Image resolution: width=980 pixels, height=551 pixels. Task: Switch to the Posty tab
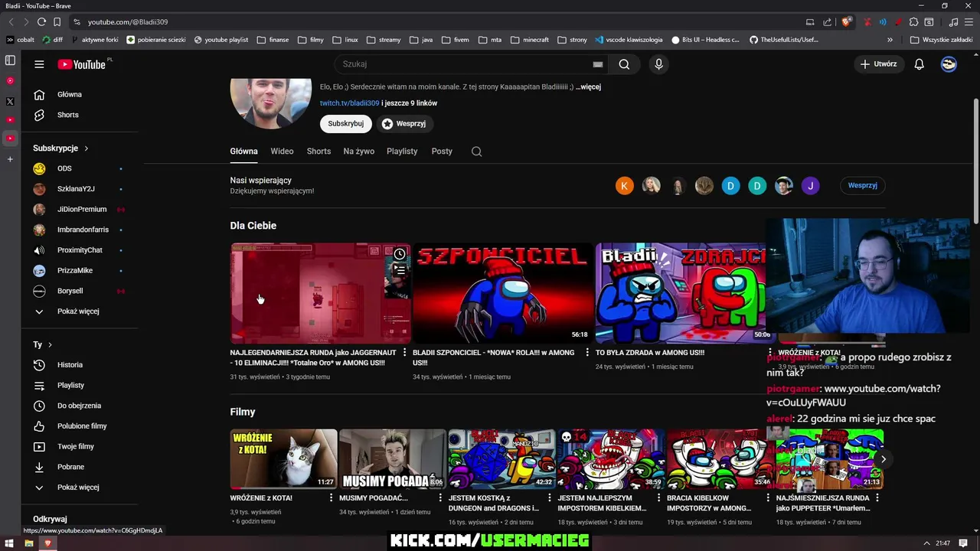442,152
